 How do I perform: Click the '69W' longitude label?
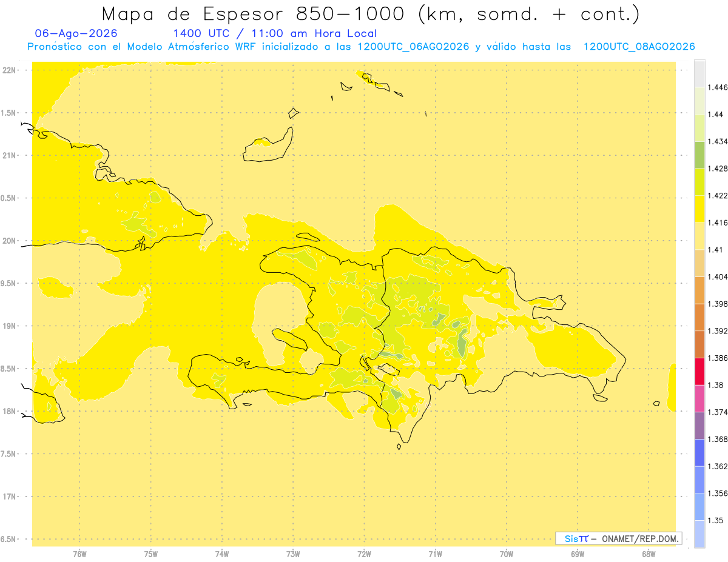578,554
